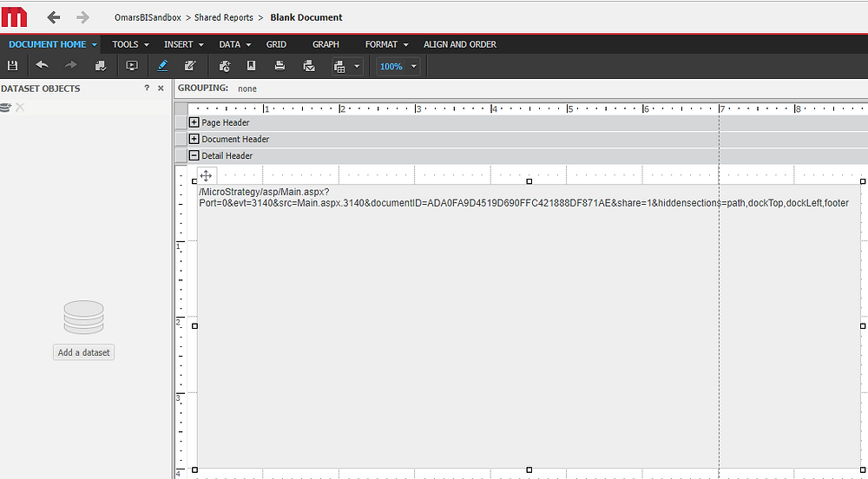Select the URL text in the text box

[x=523, y=198]
